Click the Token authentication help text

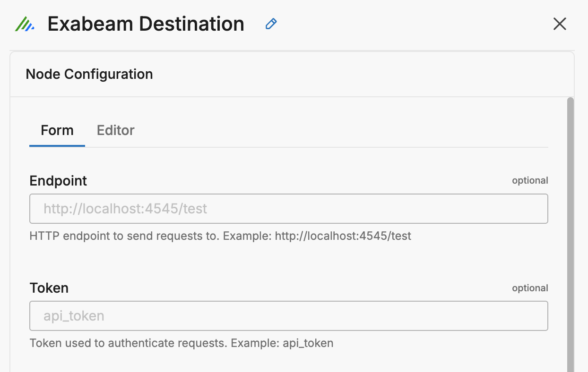point(182,343)
